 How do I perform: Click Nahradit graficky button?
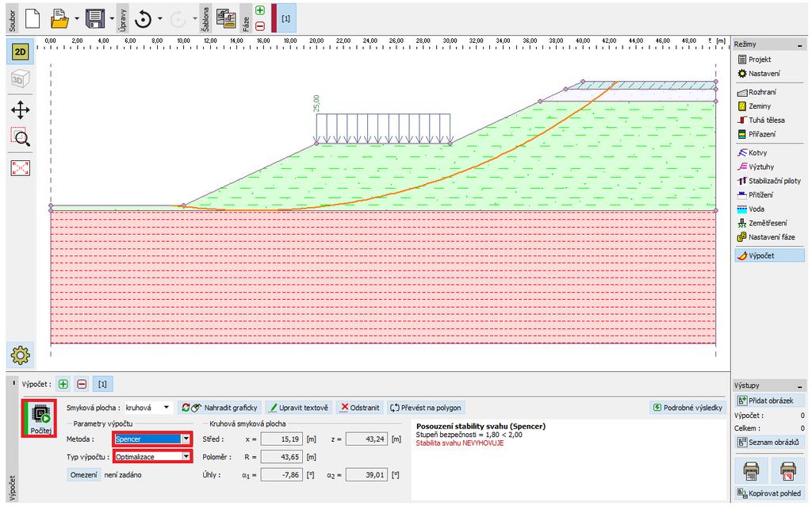click(x=220, y=408)
